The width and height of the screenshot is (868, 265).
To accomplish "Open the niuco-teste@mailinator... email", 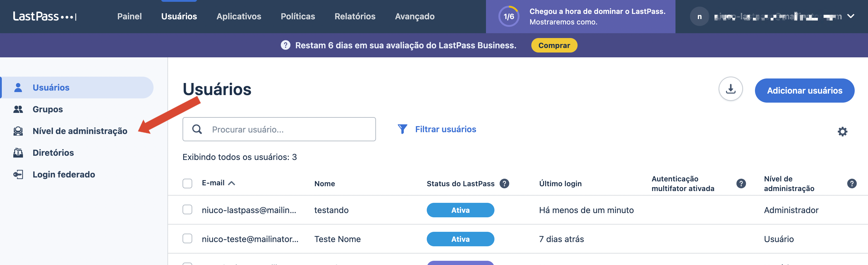I will click(250, 239).
